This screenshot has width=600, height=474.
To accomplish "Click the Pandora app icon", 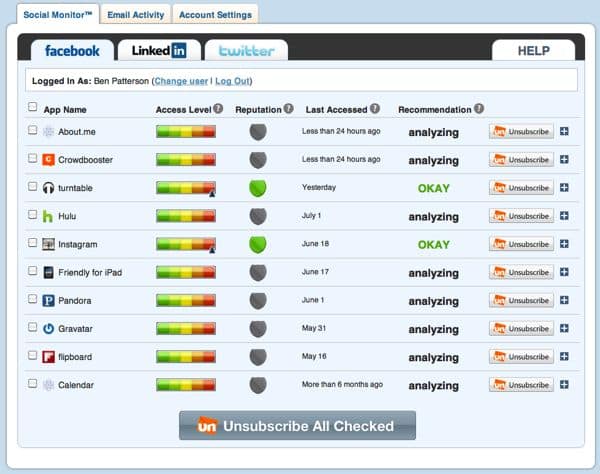I will pyautogui.click(x=48, y=300).
